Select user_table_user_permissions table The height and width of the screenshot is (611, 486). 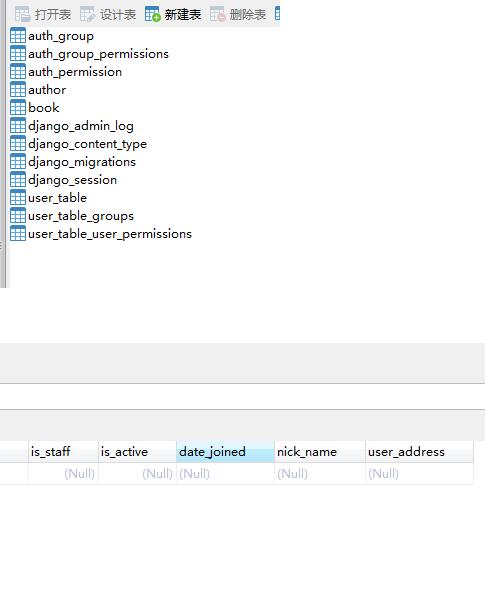pyautogui.click(x=110, y=234)
